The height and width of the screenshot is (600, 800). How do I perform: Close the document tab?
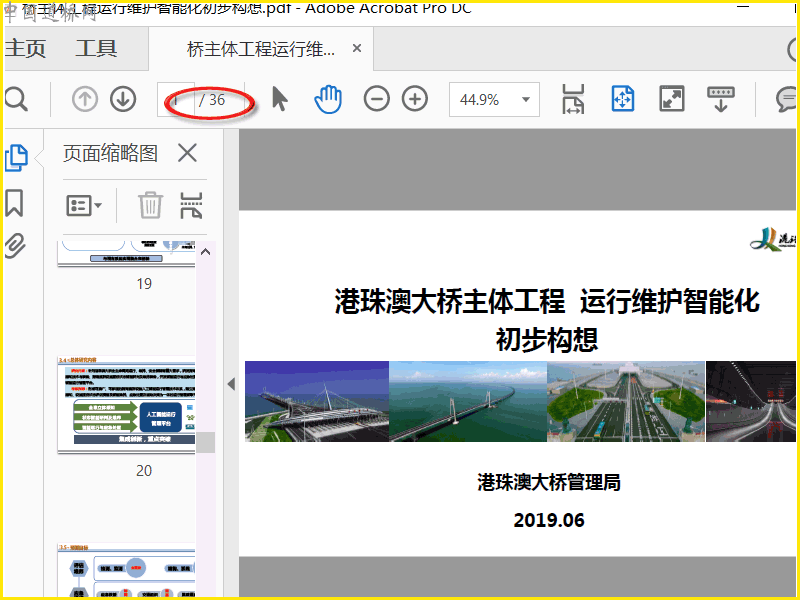tap(357, 48)
